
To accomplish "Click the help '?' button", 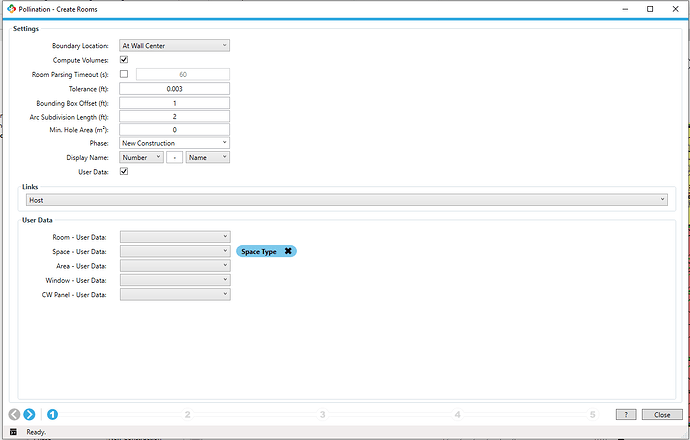I will (626, 414).
